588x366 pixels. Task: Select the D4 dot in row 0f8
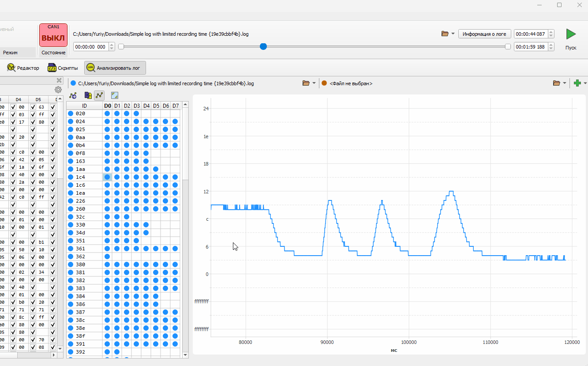[146, 153]
